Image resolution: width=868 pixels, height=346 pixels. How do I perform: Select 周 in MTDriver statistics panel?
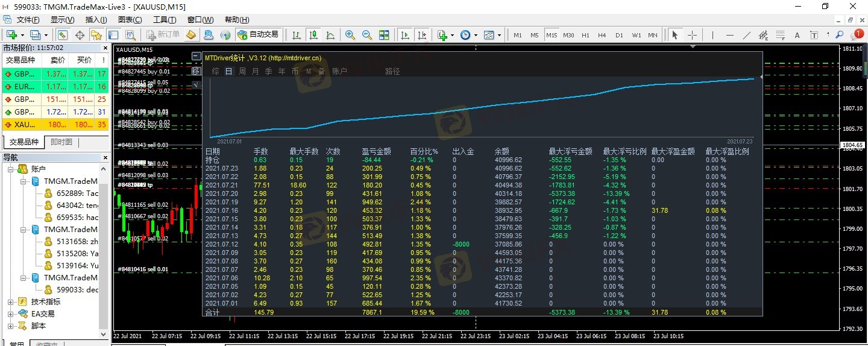click(x=242, y=71)
